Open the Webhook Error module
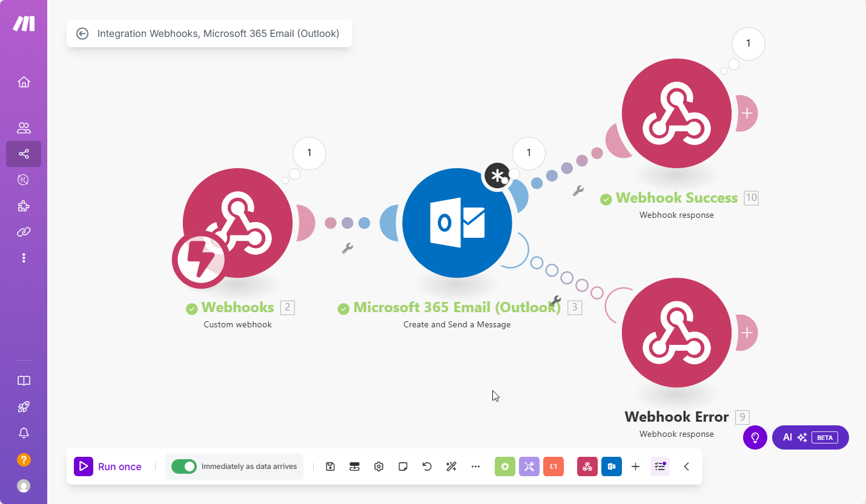The image size is (866, 504). (x=676, y=332)
